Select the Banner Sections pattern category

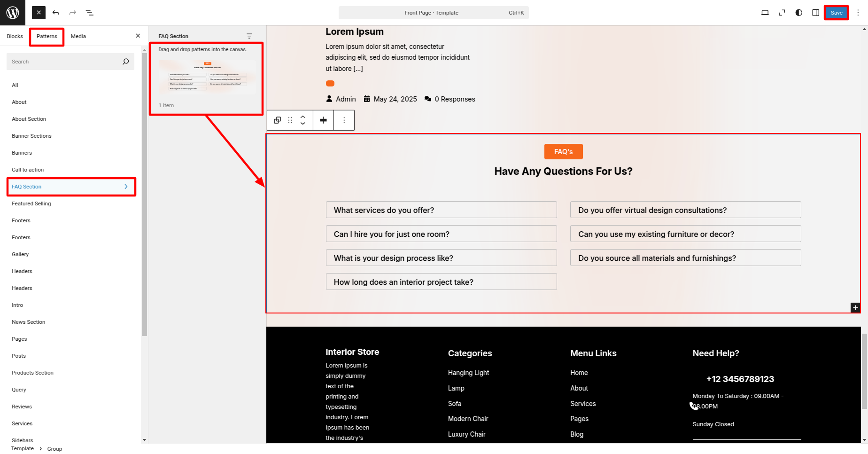click(x=31, y=136)
